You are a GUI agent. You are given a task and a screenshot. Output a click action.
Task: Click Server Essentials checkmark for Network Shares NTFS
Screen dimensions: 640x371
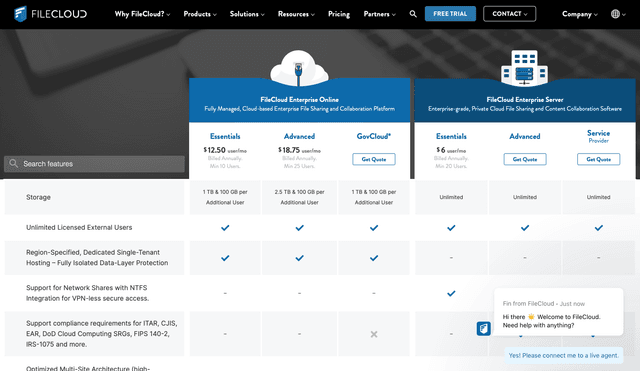tap(451, 293)
